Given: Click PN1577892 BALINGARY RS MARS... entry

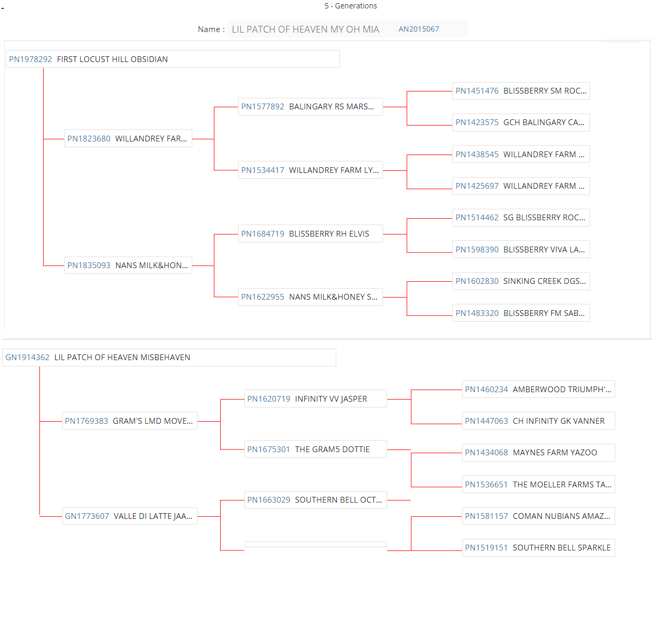Looking at the screenshot, I should (x=310, y=107).
